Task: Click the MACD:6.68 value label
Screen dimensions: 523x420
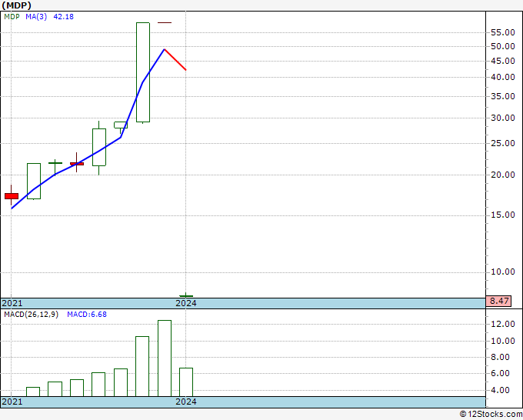Action: (87, 315)
